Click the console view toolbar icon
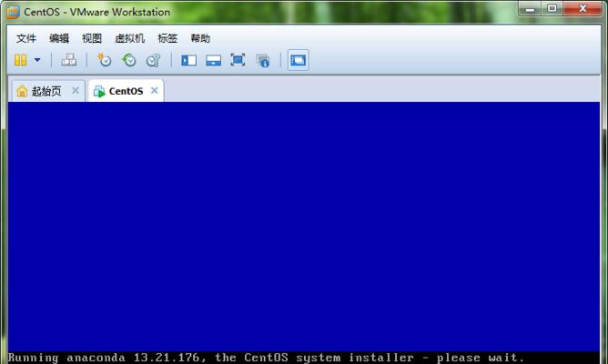Viewport: 608px width, 364px height. tap(298, 60)
